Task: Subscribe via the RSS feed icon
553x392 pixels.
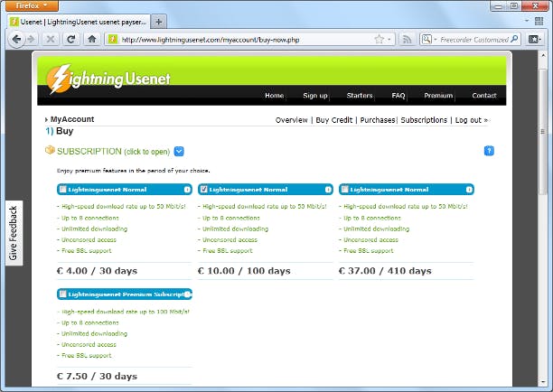Action: coord(407,39)
